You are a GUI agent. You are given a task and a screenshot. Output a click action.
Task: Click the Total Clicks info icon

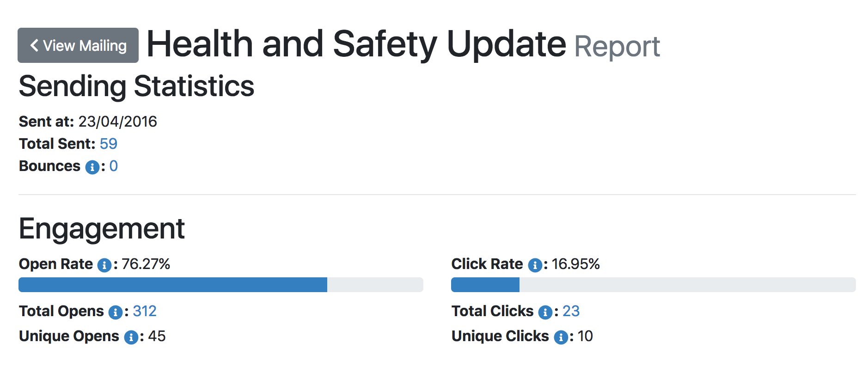tap(546, 312)
